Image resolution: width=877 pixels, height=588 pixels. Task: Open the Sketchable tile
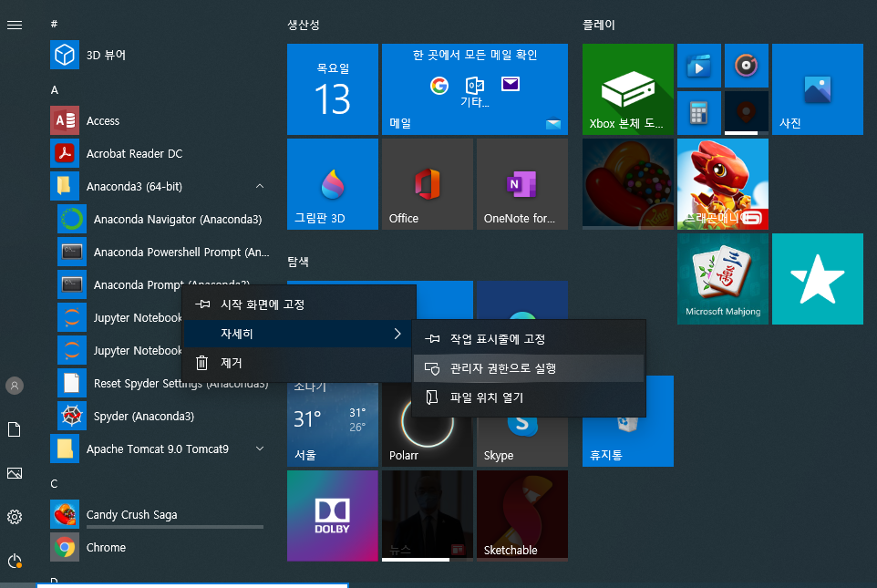coord(521,516)
